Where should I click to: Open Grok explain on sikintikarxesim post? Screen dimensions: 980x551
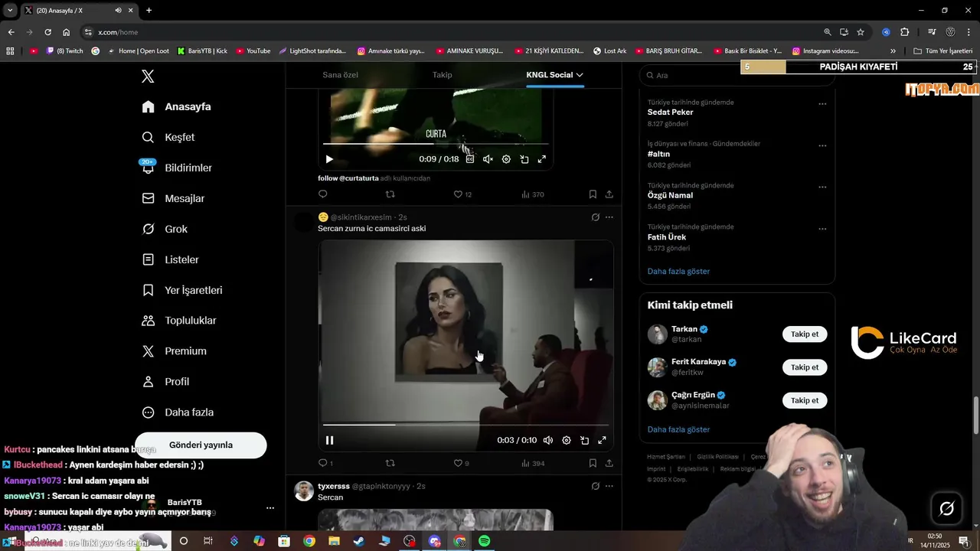595,217
